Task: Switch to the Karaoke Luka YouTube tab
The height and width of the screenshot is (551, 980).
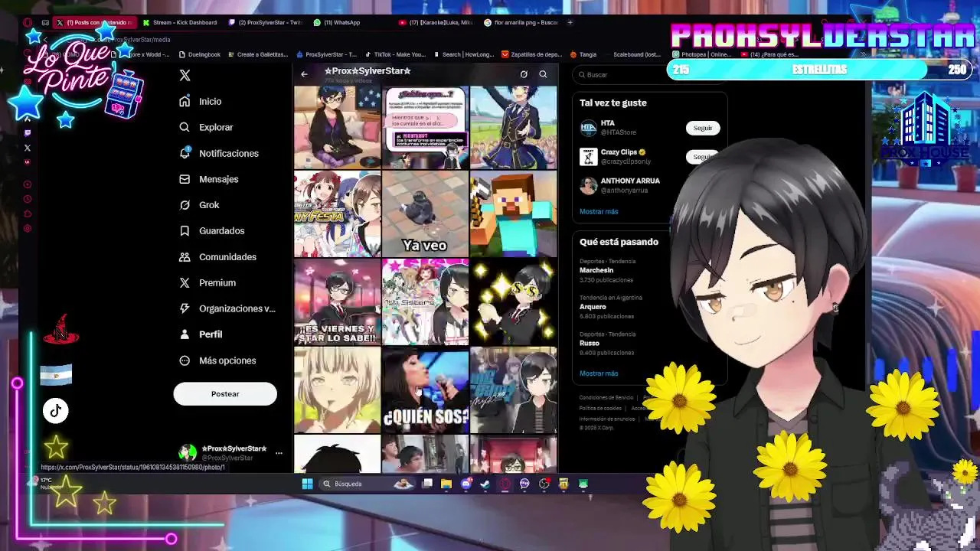Action: (437, 22)
